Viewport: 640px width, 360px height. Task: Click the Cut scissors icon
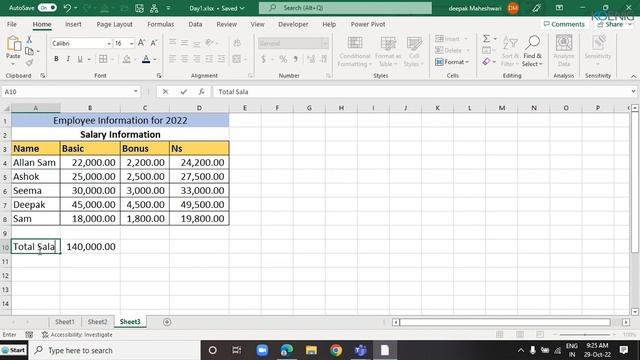(x=29, y=40)
